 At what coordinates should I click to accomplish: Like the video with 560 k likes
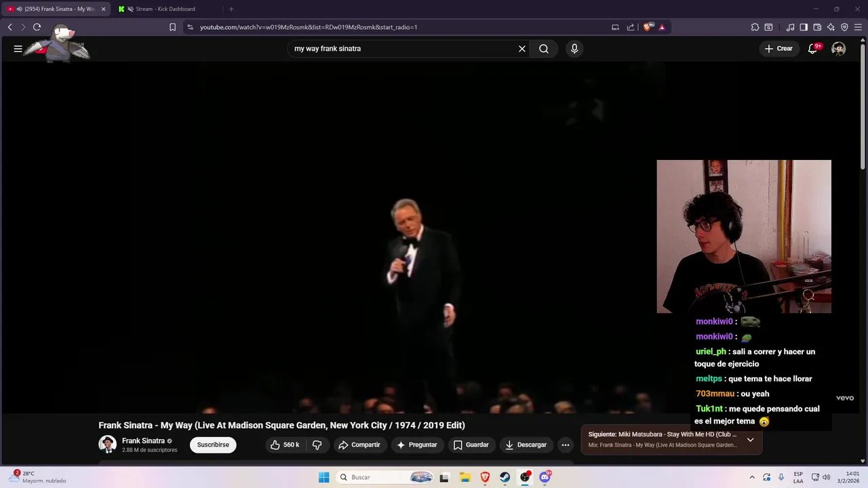tap(285, 445)
